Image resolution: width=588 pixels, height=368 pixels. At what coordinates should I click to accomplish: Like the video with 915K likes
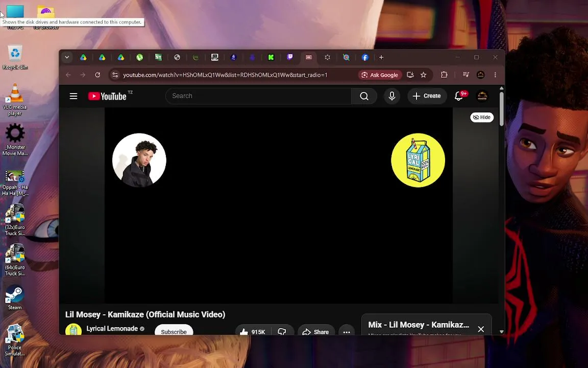pos(253,331)
